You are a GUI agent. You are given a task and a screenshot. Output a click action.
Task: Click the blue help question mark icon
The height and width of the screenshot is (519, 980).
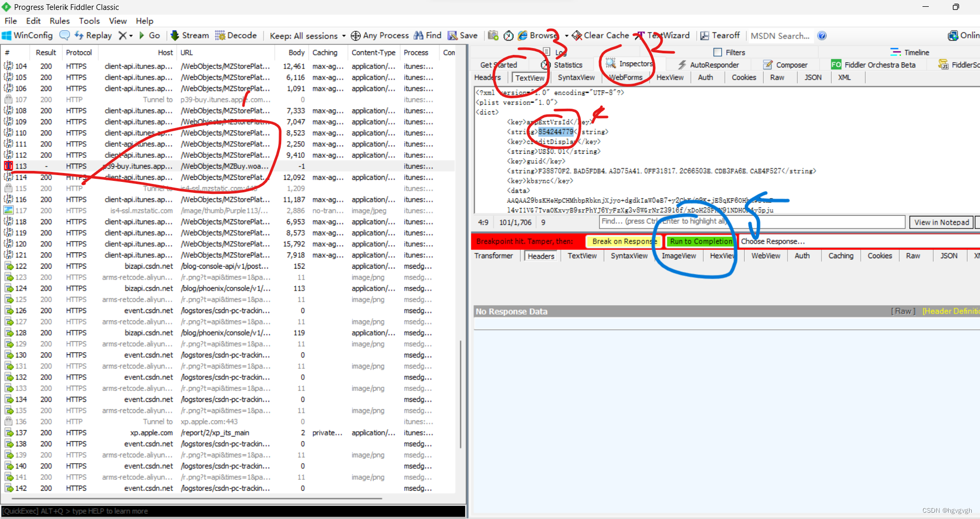tap(822, 36)
